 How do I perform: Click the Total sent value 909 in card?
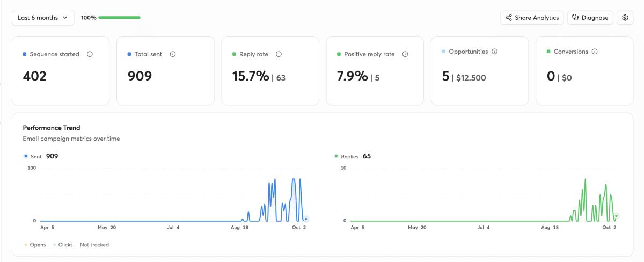[x=140, y=76]
